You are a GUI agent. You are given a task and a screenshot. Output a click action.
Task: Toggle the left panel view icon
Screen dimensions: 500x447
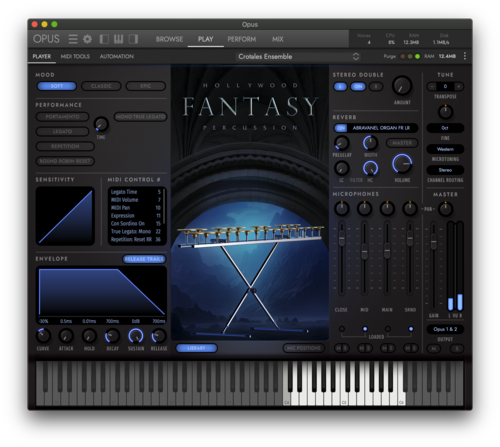[x=104, y=39]
